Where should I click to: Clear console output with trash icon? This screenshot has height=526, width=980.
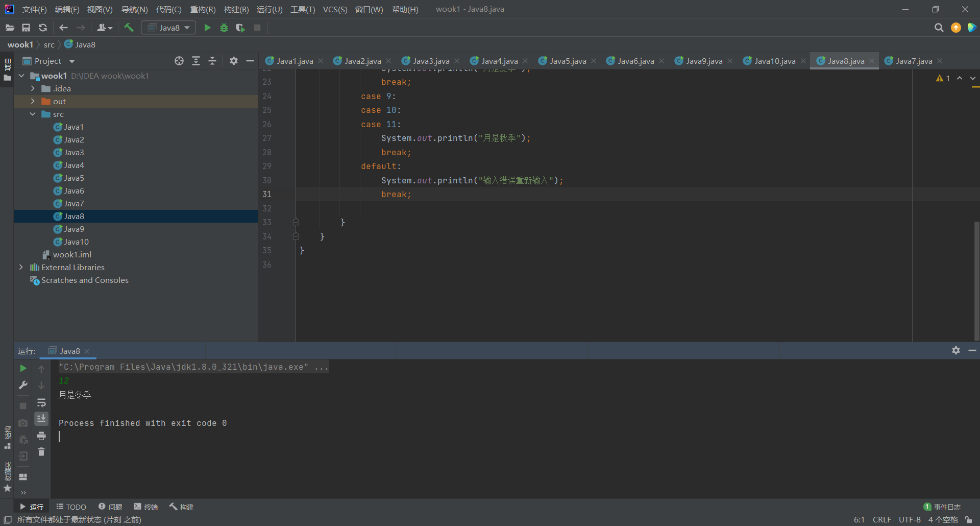click(41, 452)
